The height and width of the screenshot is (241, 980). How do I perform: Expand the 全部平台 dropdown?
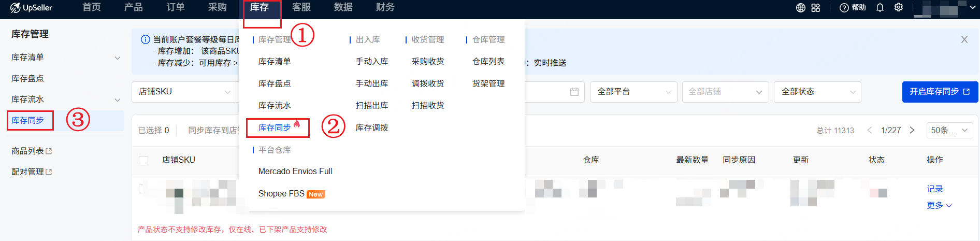click(633, 92)
